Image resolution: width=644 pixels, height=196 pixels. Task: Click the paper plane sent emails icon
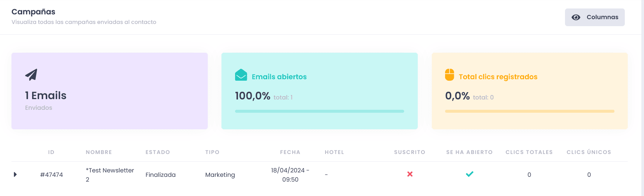click(31, 75)
